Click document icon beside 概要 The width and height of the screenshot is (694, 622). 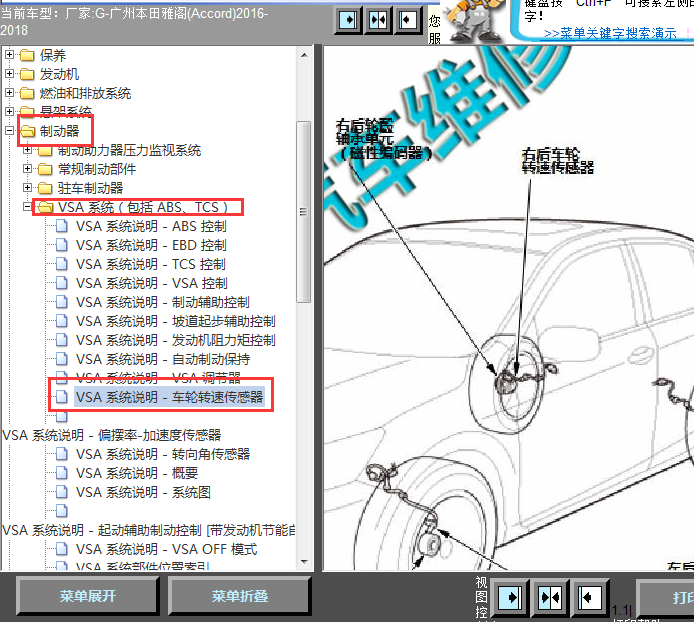[x=62, y=473]
